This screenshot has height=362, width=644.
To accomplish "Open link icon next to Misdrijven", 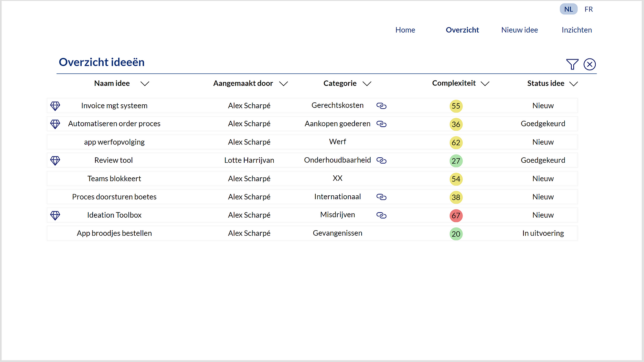I will 381,215.
